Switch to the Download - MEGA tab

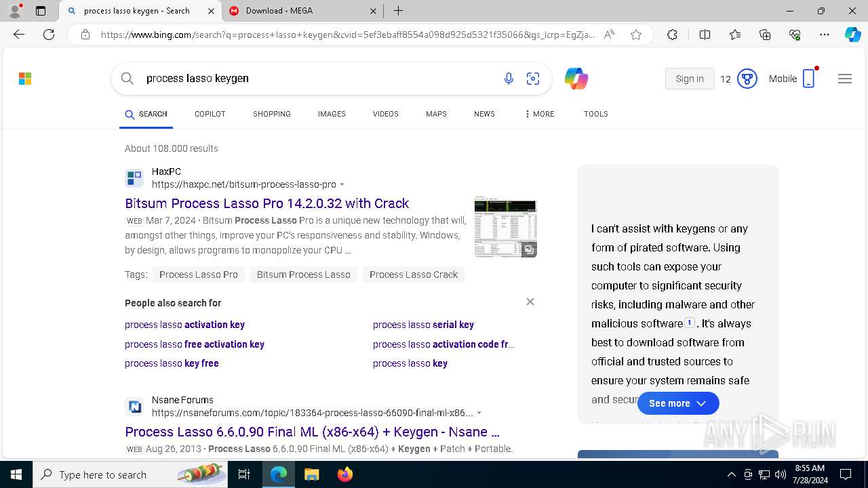click(x=302, y=11)
